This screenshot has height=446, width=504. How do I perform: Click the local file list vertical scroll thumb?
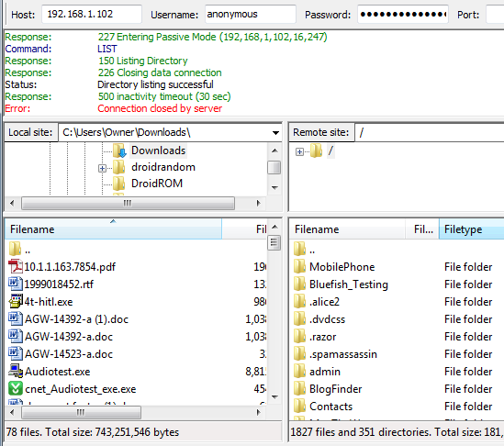tap(274, 242)
